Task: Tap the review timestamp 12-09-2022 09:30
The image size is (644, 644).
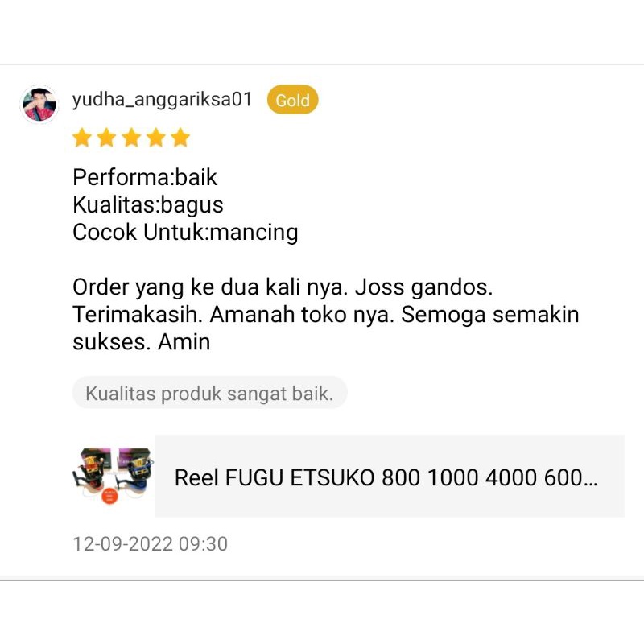Action: (x=150, y=544)
